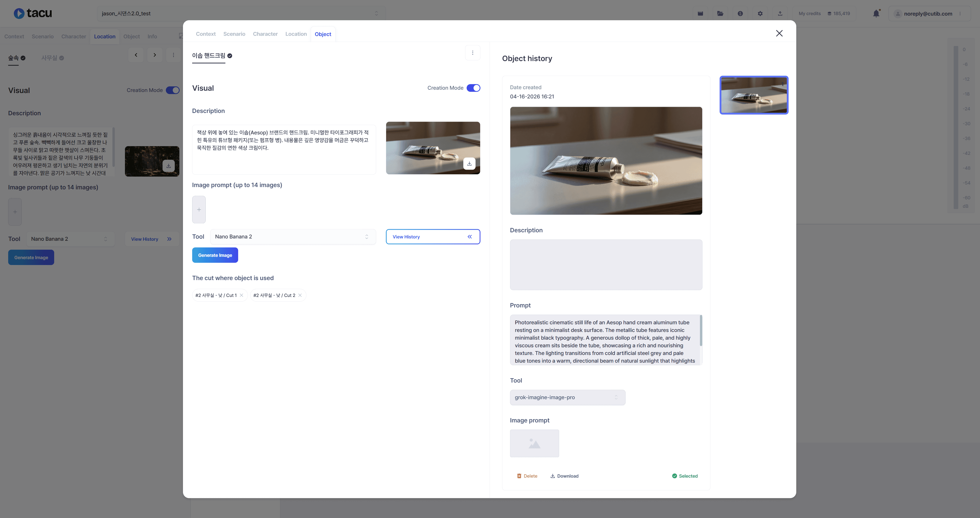Collapse the history panel with View History

click(x=433, y=237)
